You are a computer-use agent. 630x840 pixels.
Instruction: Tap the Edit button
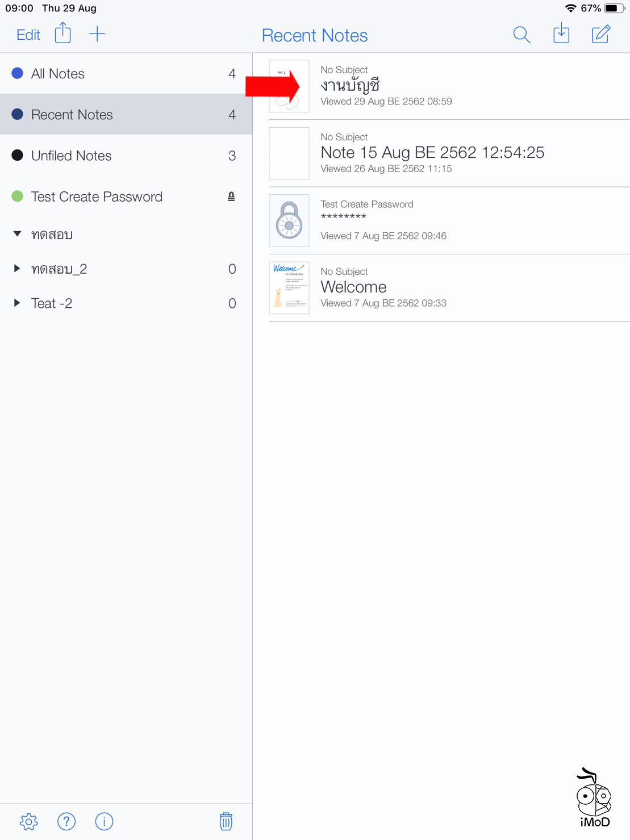[x=27, y=34]
